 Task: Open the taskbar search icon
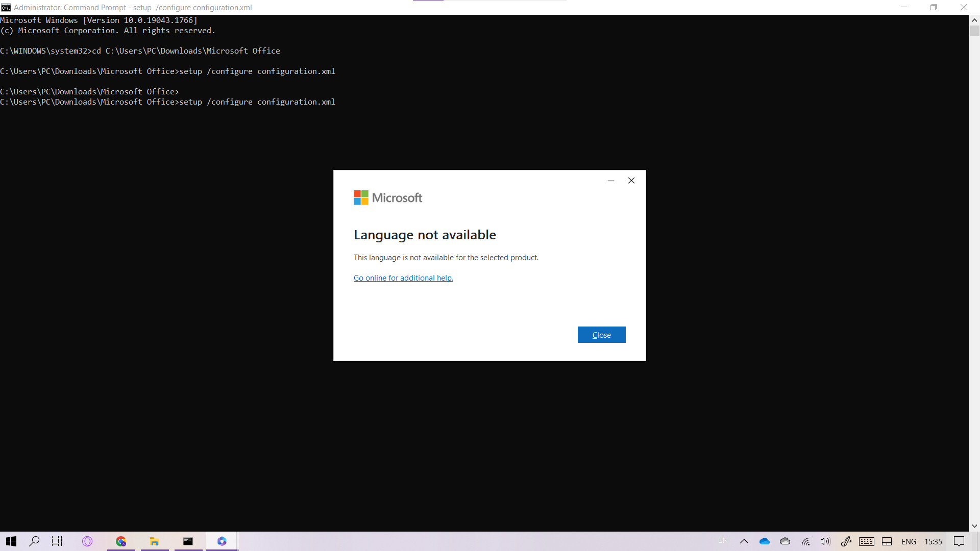(34, 541)
